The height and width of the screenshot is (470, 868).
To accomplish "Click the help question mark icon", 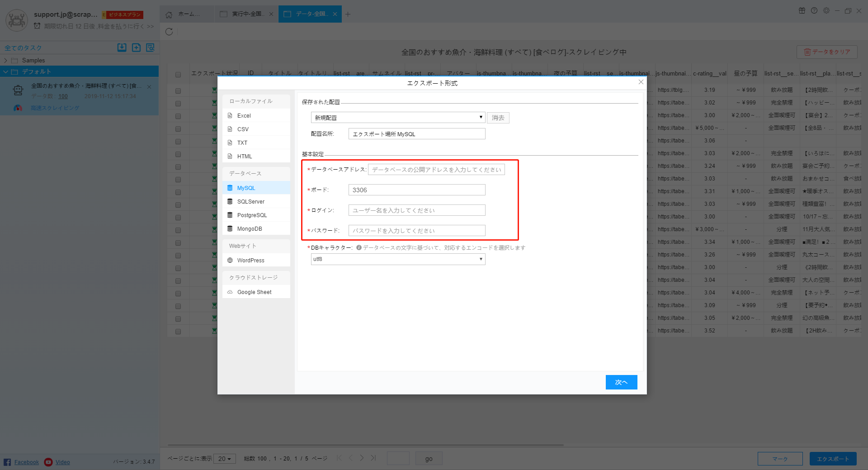I will [814, 10].
